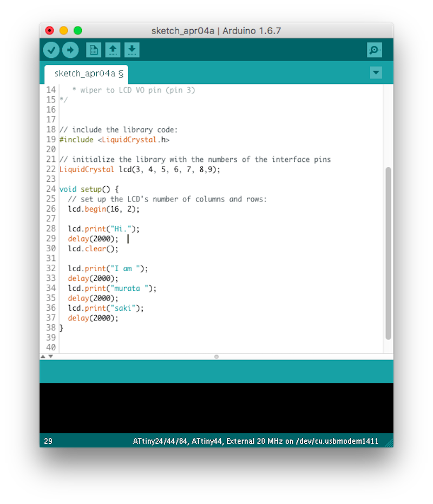Click the window title sketch_apr04a | Arduino 1.6.7
Image resolution: width=433 pixels, height=504 pixels.
[x=216, y=31]
